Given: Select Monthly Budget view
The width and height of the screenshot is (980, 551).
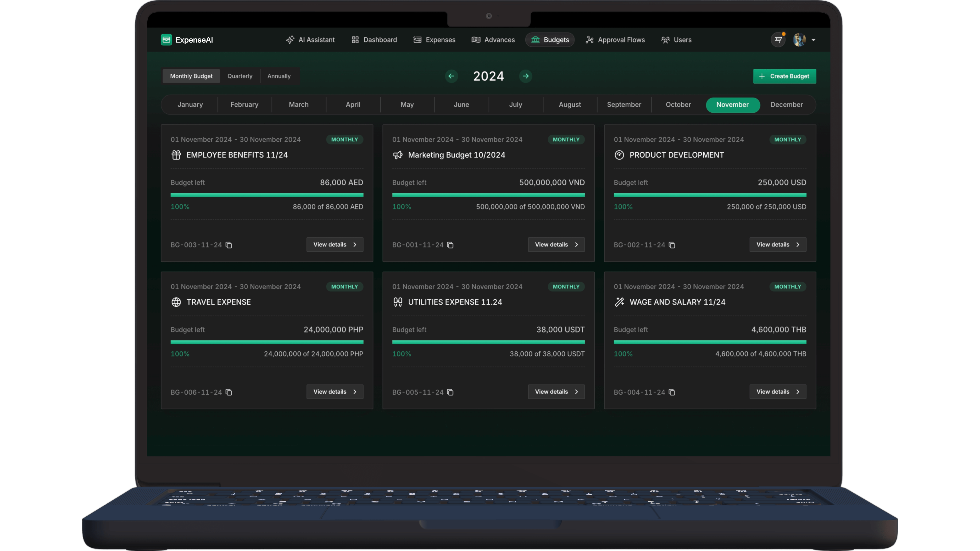Looking at the screenshot, I should coord(191,76).
